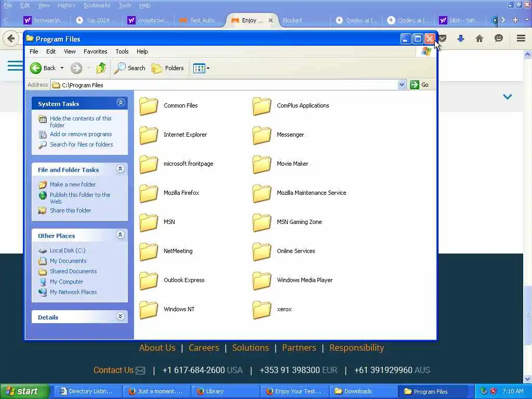Select the Internet Explorer folder icon
The image size is (532, 399).
tap(149, 135)
